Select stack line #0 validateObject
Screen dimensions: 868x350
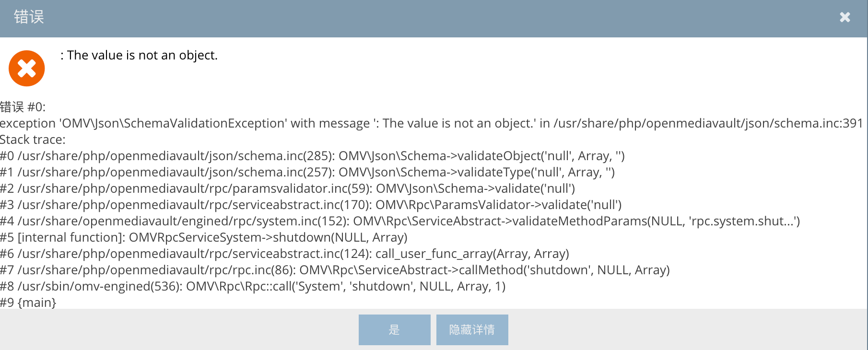pyautogui.click(x=312, y=156)
